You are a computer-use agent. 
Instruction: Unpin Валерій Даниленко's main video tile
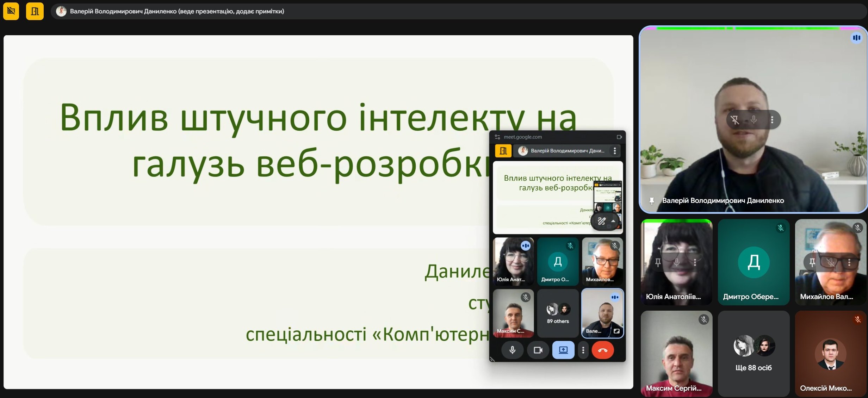point(735,120)
